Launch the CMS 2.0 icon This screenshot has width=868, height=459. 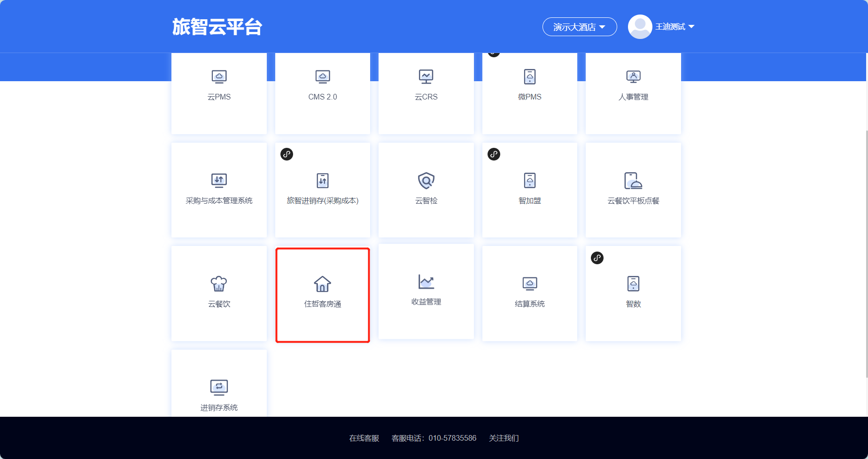click(x=323, y=76)
